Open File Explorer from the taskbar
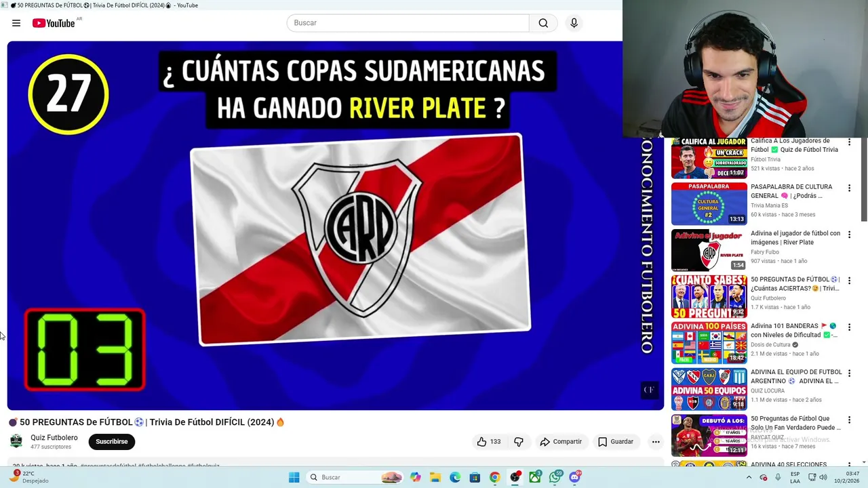 click(435, 478)
